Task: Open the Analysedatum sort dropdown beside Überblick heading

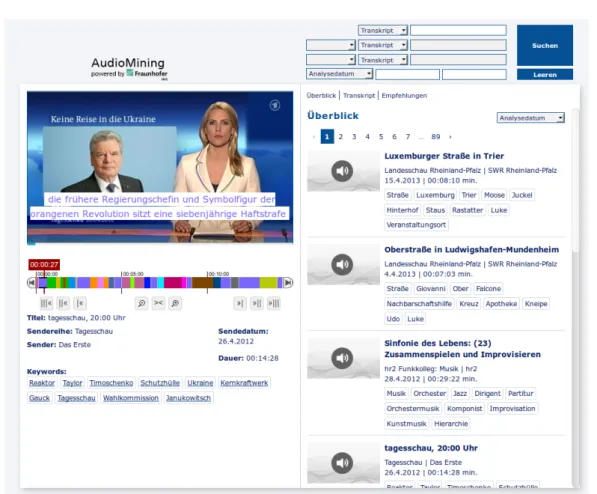Action: pos(531,118)
